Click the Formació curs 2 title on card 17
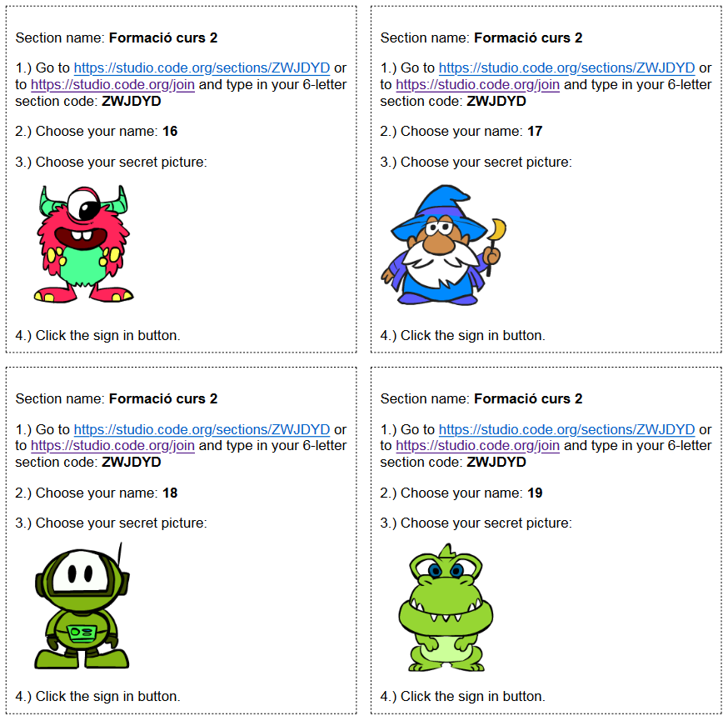This screenshot has width=728, height=721. pos(528,38)
